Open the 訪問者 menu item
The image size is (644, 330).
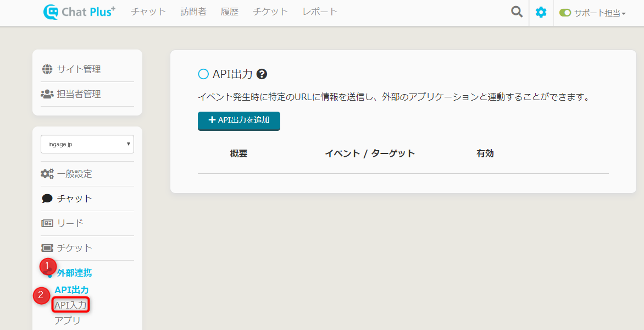pyautogui.click(x=193, y=12)
